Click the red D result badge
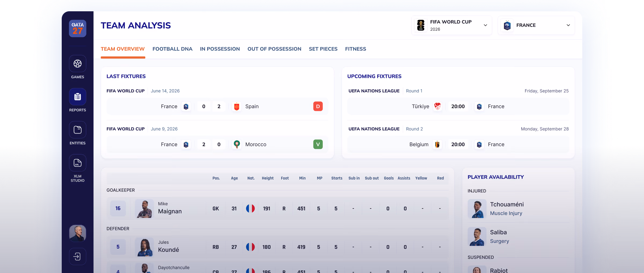Image resolution: width=644 pixels, height=273 pixels. pos(318,106)
